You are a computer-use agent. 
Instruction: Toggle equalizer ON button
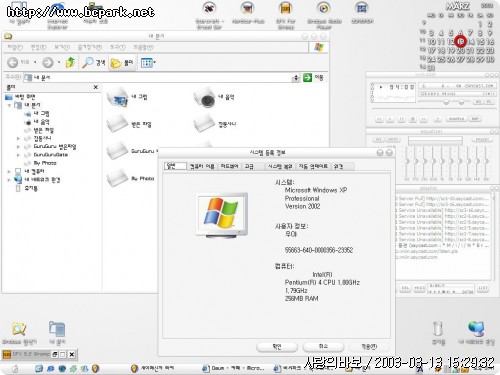(379, 140)
